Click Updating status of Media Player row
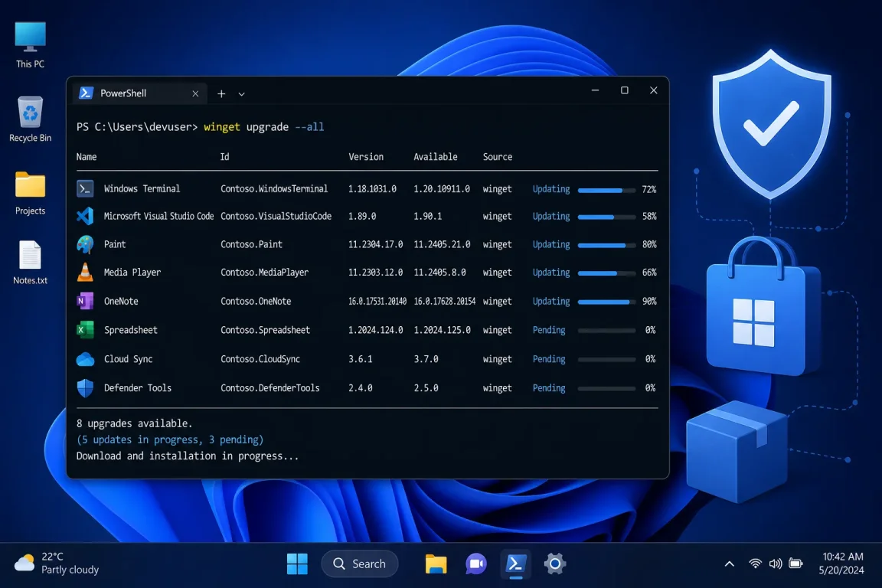882x588 pixels. (551, 273)
